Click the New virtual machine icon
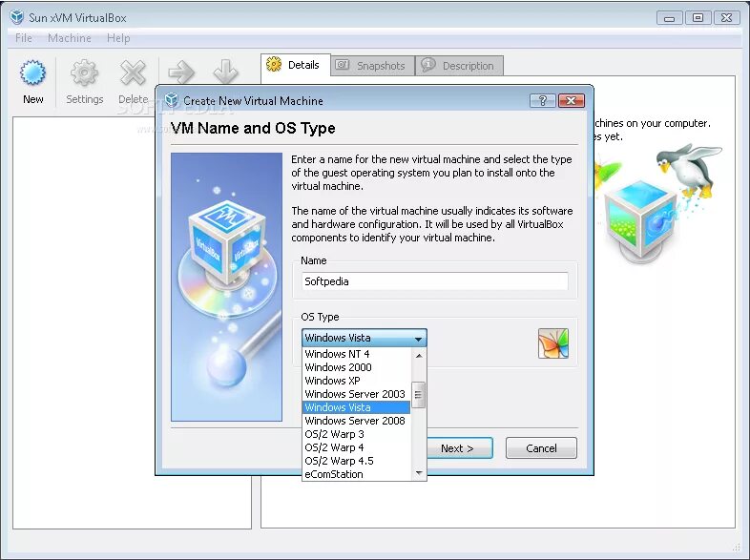Viewport: 750px width, 560px height. 32,73
